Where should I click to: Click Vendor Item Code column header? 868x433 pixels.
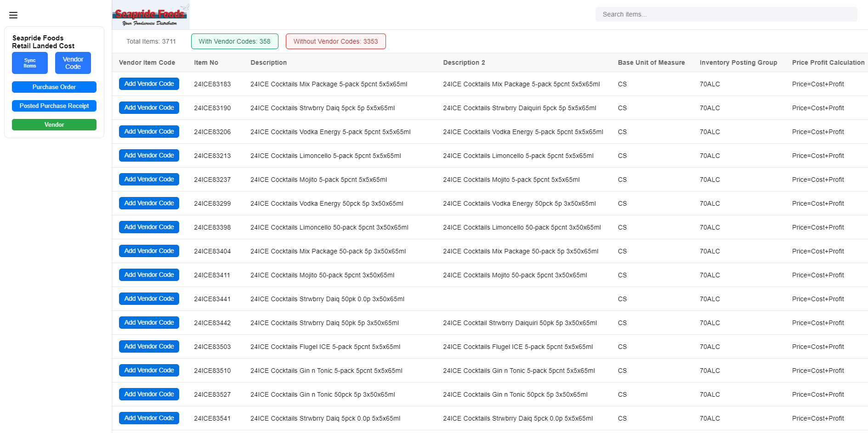pyautogui.click(x=147, y=62)
